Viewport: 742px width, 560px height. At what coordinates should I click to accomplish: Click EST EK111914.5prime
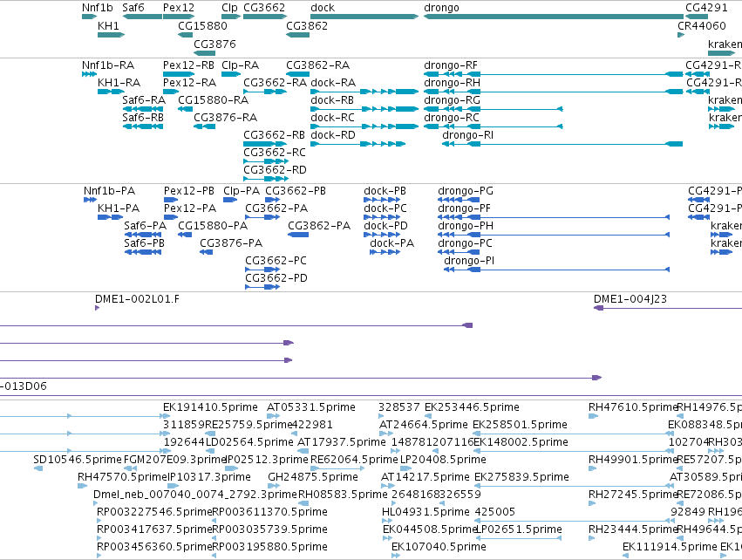[670, 547]
